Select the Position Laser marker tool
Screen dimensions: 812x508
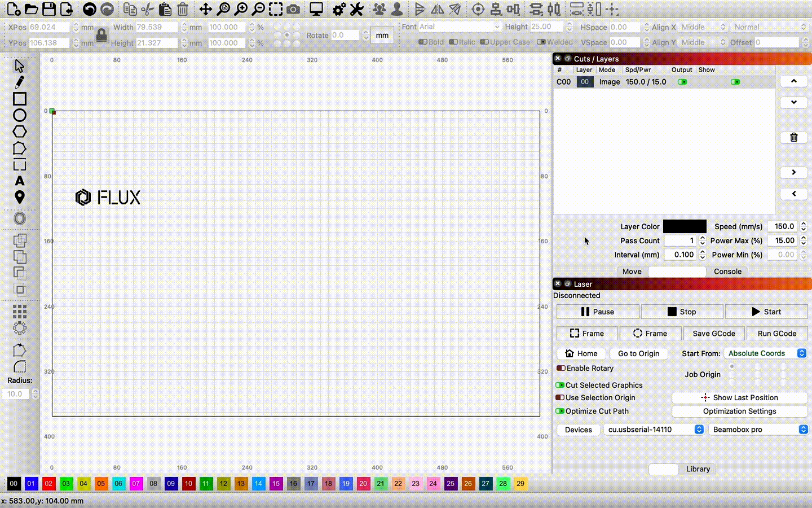point(20,198)
